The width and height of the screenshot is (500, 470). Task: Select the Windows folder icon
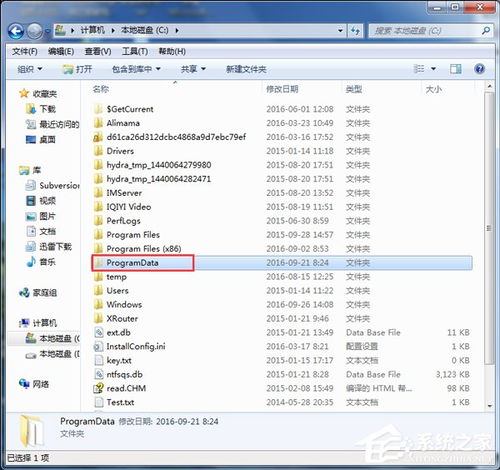(x=98, y=304)
